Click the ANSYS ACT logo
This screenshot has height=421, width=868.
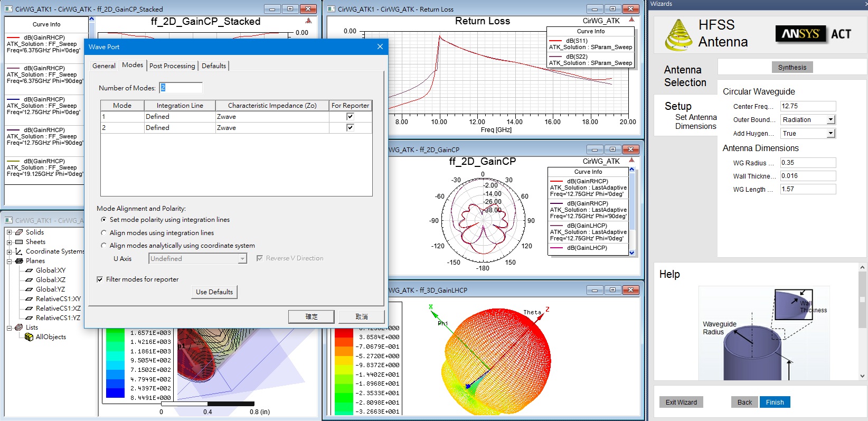click(814, 34)
